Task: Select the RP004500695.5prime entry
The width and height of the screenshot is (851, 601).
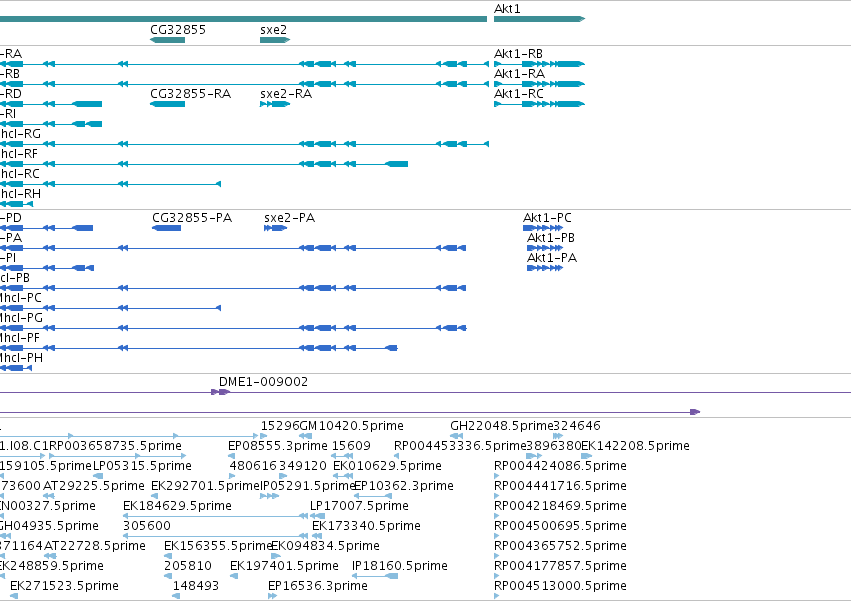Action: tap(560, 526)
